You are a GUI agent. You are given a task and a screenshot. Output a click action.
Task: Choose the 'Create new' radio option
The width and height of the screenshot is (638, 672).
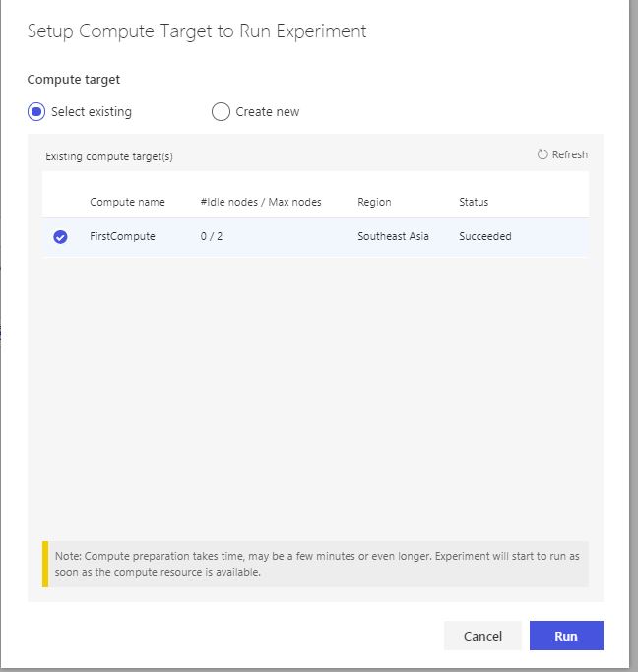221,112
